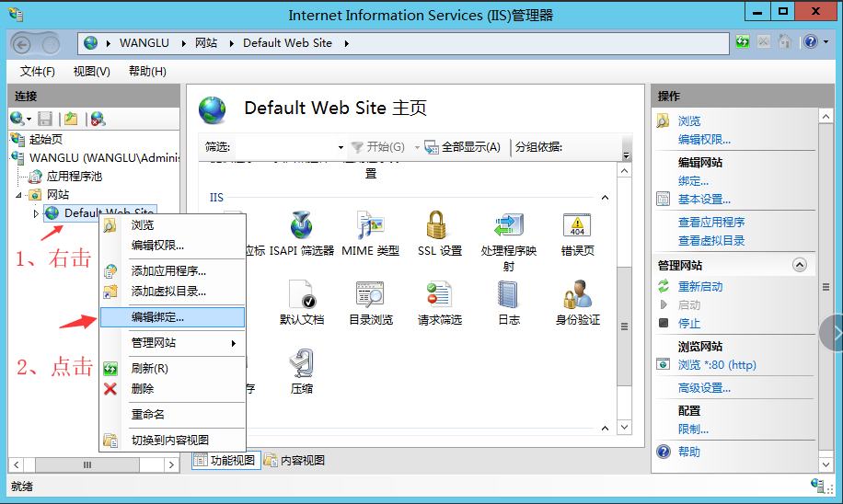843x504 pixels.
Task: Click the connections pane horizontal scrollbar
Action: click(94, 464)
